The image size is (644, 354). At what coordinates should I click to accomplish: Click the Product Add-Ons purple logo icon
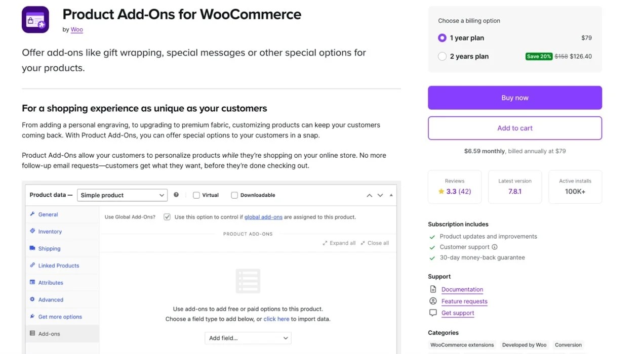point(35,20)
